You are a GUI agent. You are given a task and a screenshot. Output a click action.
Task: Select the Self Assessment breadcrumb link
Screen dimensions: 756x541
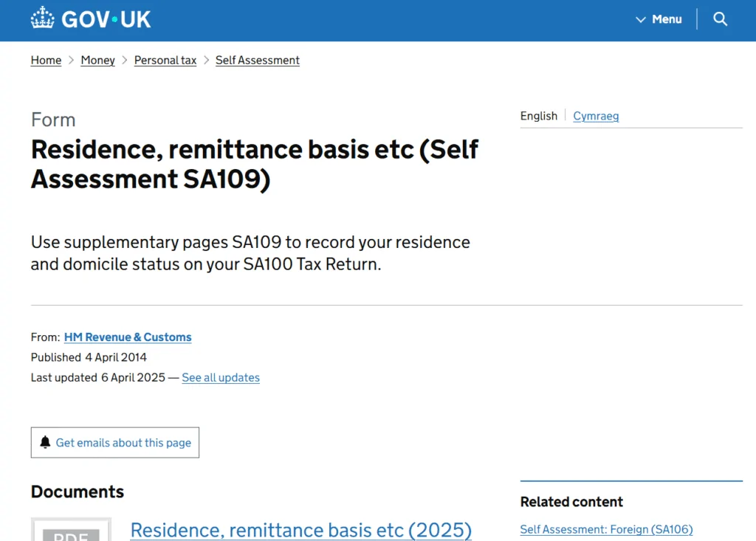point(258,61)
